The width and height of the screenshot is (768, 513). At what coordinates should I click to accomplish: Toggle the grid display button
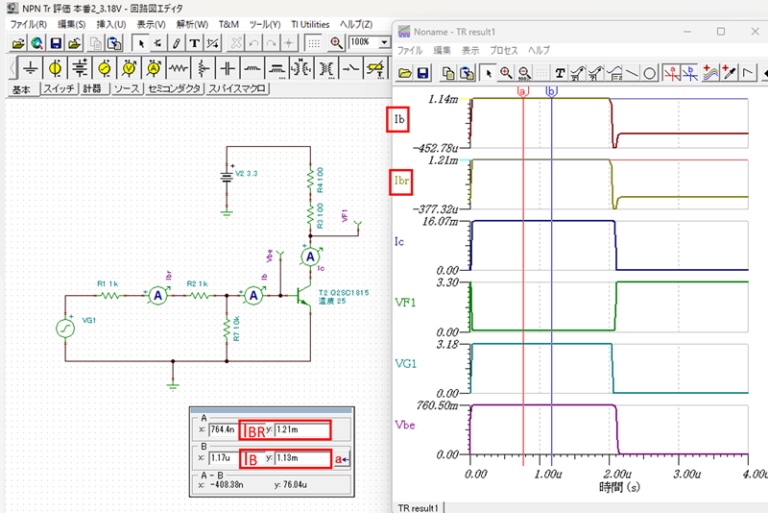[x=314, y=43]
